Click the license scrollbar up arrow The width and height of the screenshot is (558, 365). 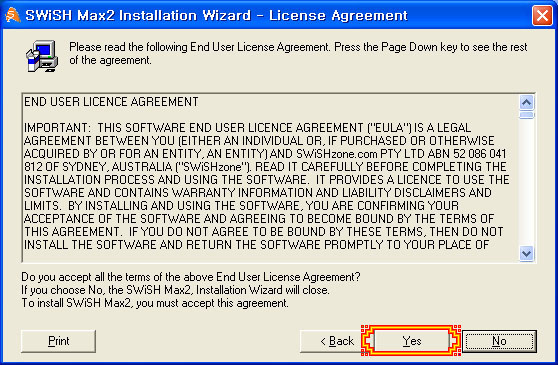(x=526, y=102)
